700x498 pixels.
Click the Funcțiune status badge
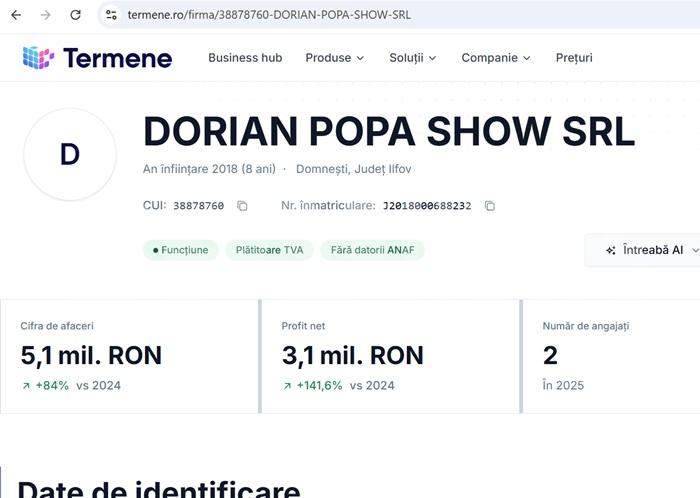click(x=180, y=250)
